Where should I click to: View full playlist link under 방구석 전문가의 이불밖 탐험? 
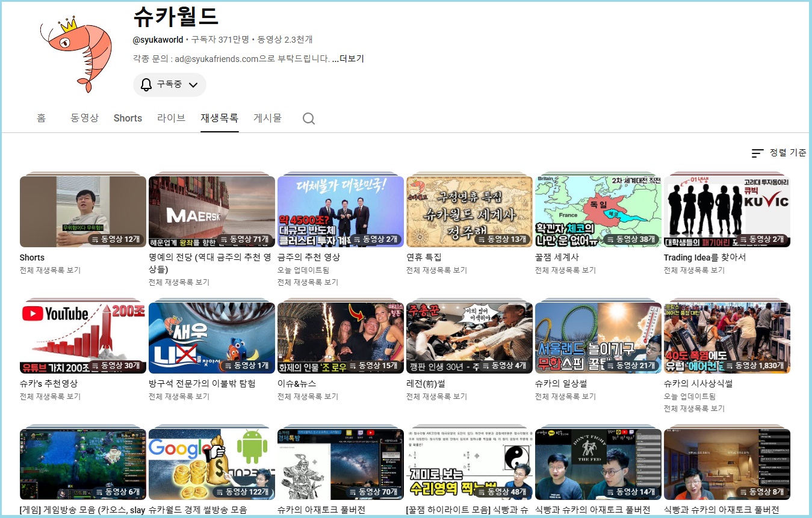tap(179, 397)
